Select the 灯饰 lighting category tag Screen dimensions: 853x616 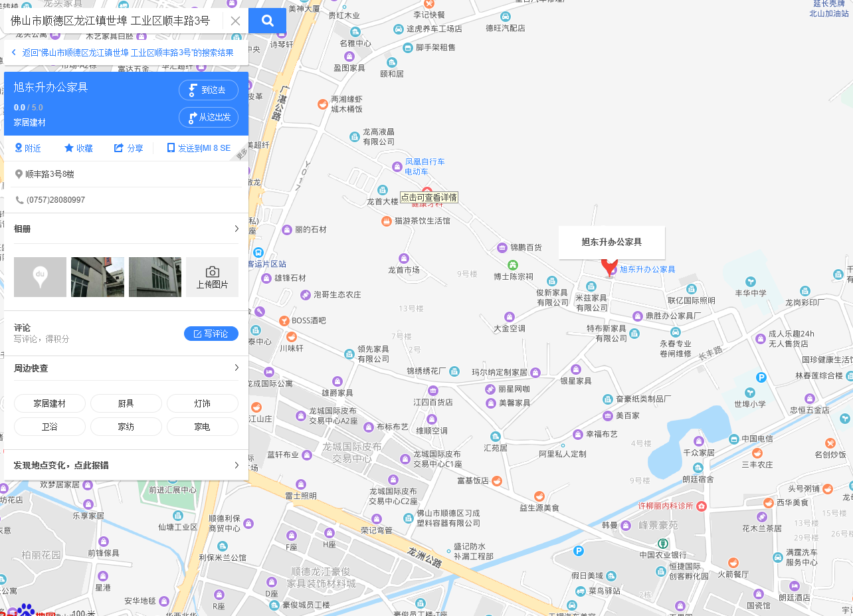202,403
